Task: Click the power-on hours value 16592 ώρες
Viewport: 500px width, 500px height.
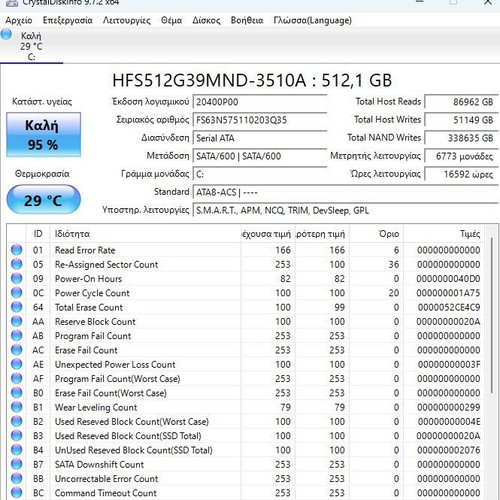Action: (461, 174)
